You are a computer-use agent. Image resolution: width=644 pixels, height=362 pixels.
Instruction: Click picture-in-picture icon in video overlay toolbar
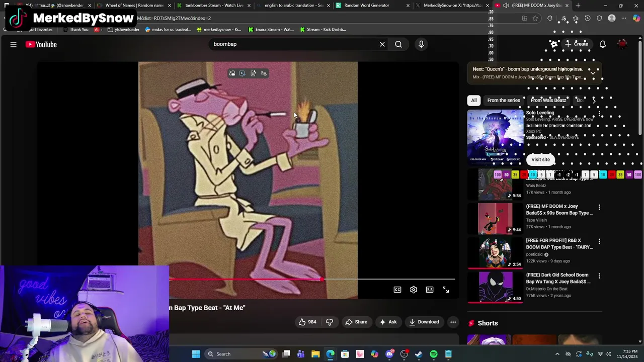232,73
